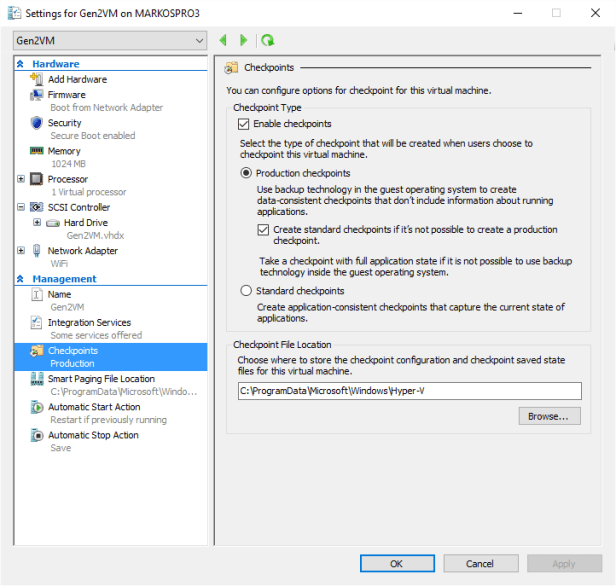Expand the Processor tree node
The width and height of the screenshot is (616, 586).
pyautogui.click(x=22, y=179)
